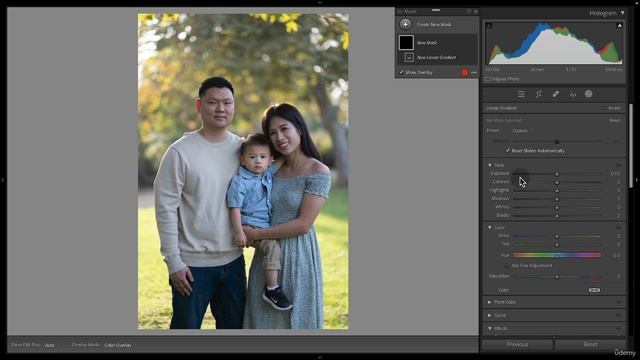Screen dimensions: 640x360
Task: Expand the Point Color section
Action: [490, 302]
